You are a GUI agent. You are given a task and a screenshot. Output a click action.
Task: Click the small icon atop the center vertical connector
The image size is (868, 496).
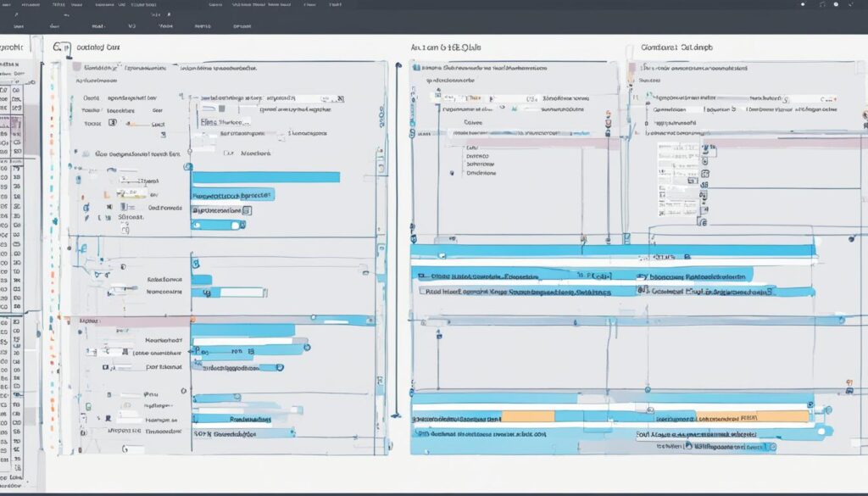[x=394, y=64]
